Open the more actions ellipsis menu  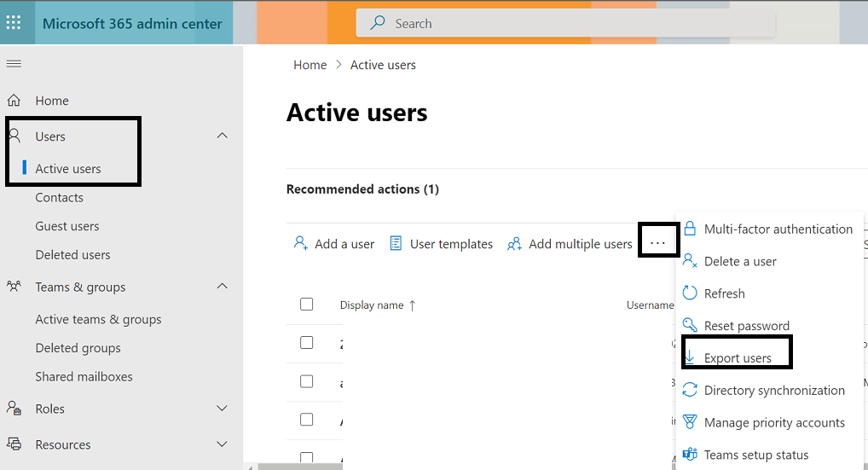[x=657, y=244]
